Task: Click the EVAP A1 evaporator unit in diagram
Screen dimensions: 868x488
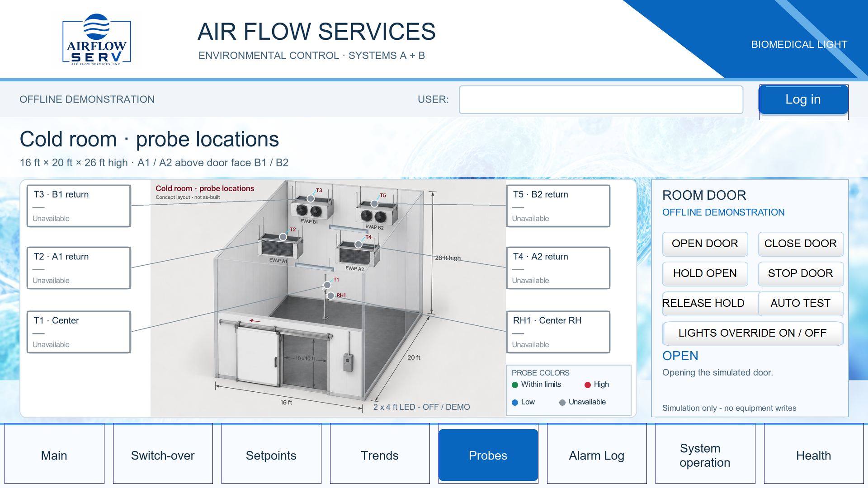Action: tap(280, 247)
